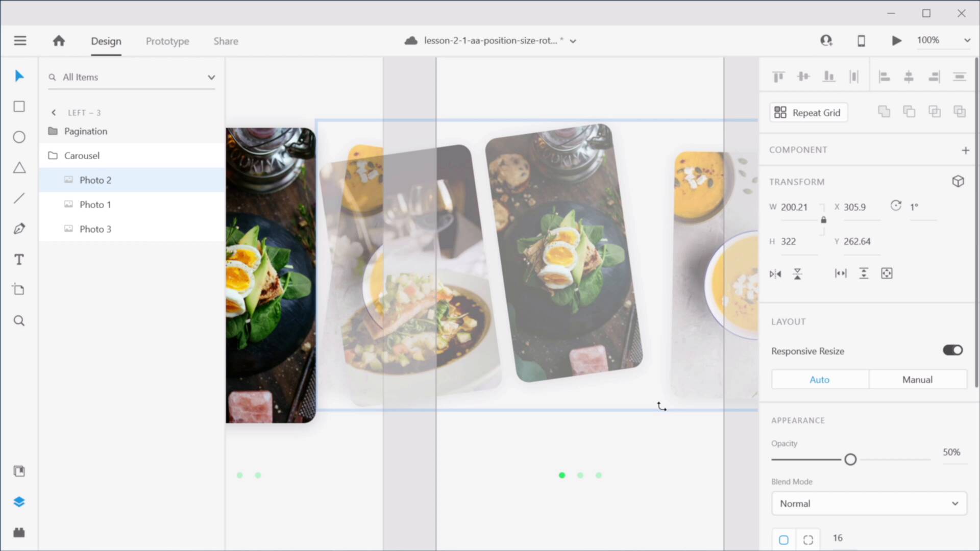Open document title dropdown
This screenshot has height=551, width=980.
[573, 41]
